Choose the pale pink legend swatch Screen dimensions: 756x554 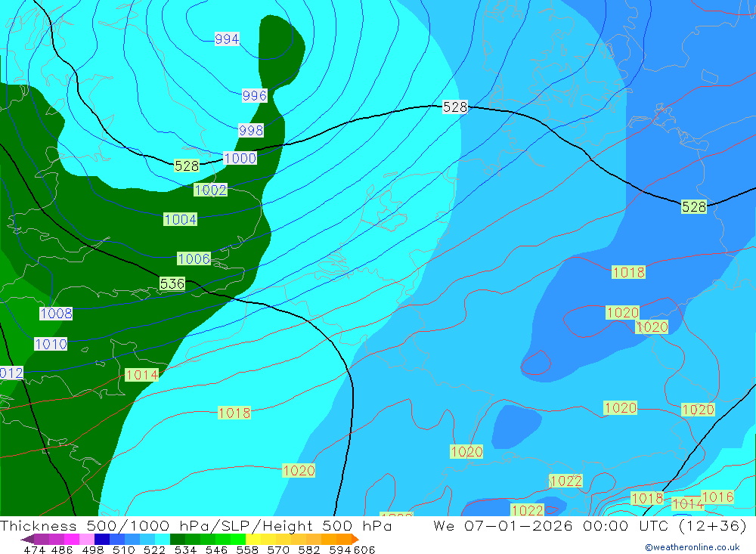pos(87,539)
